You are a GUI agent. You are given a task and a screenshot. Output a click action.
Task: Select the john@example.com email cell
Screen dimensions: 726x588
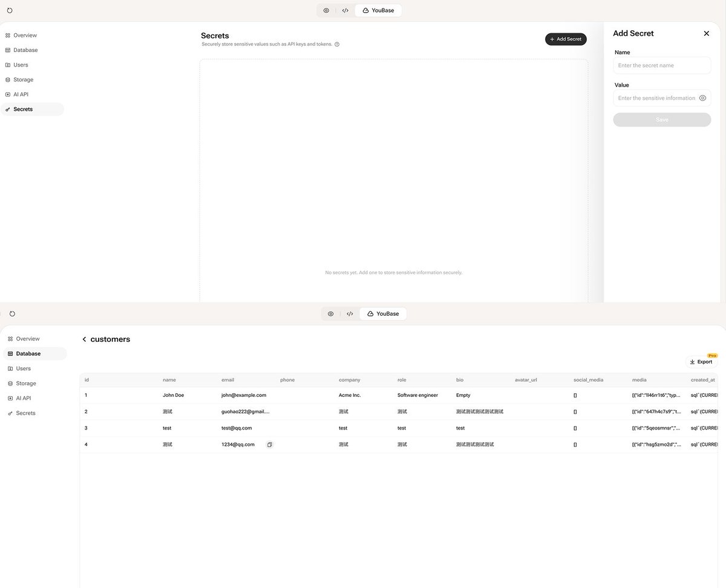click(x=243, y=395)
